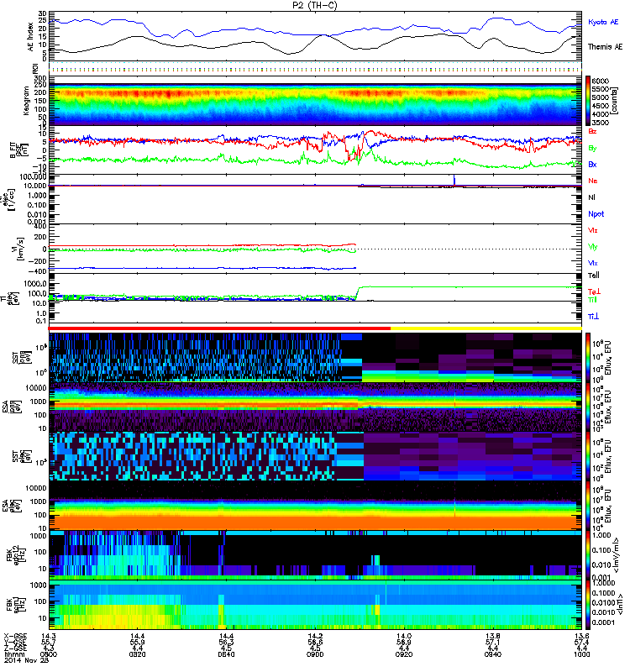Click the '0840' time tick label
Viewport: 630px width, 672px height.
click(226, 654)
